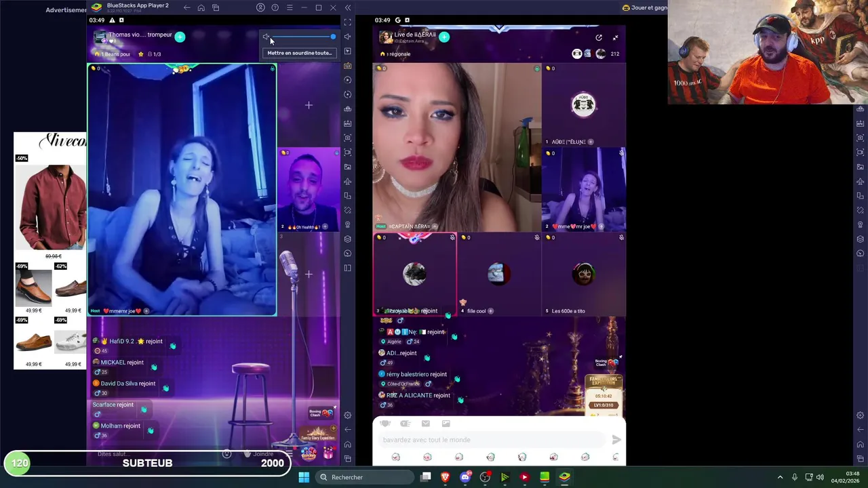The width and height of the screenshot is (868, 488).
Task: Share the AERA live stream
Action: (x=599, y=38)
